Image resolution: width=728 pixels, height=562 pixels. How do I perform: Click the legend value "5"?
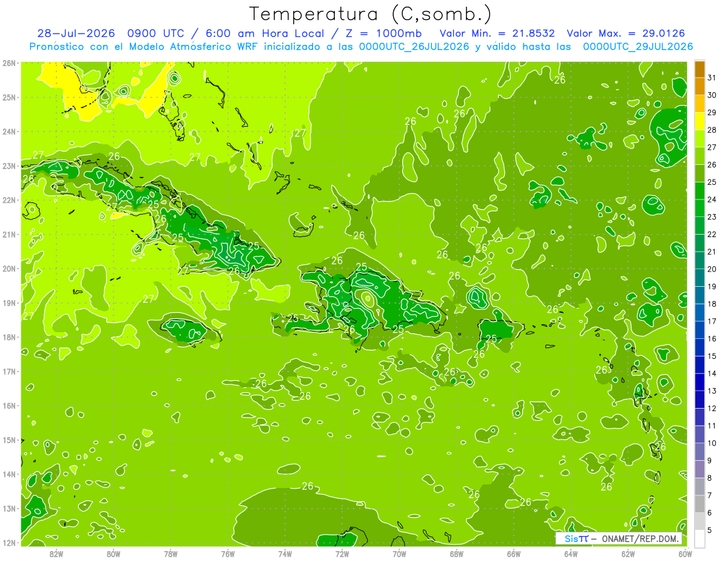point(710,530)
